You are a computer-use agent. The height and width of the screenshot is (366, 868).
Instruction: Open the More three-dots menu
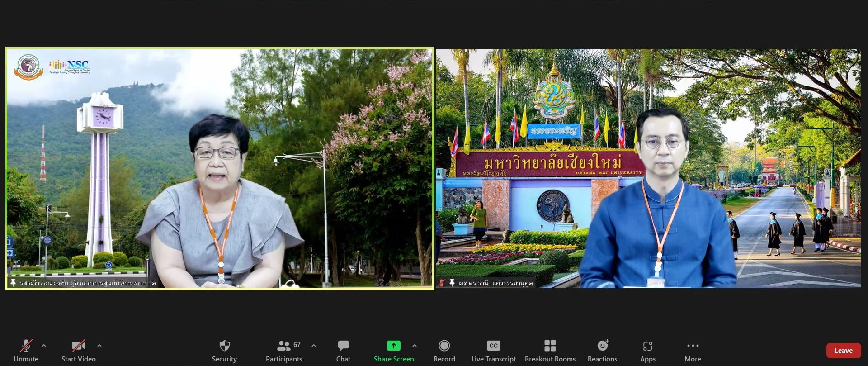click(693, 351)
